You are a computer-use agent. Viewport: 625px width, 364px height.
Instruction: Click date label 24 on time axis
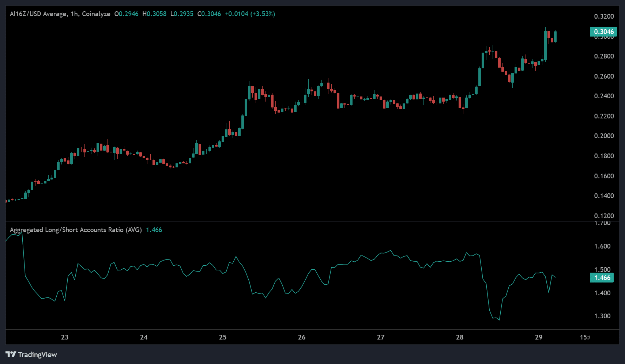coord(144,337)
